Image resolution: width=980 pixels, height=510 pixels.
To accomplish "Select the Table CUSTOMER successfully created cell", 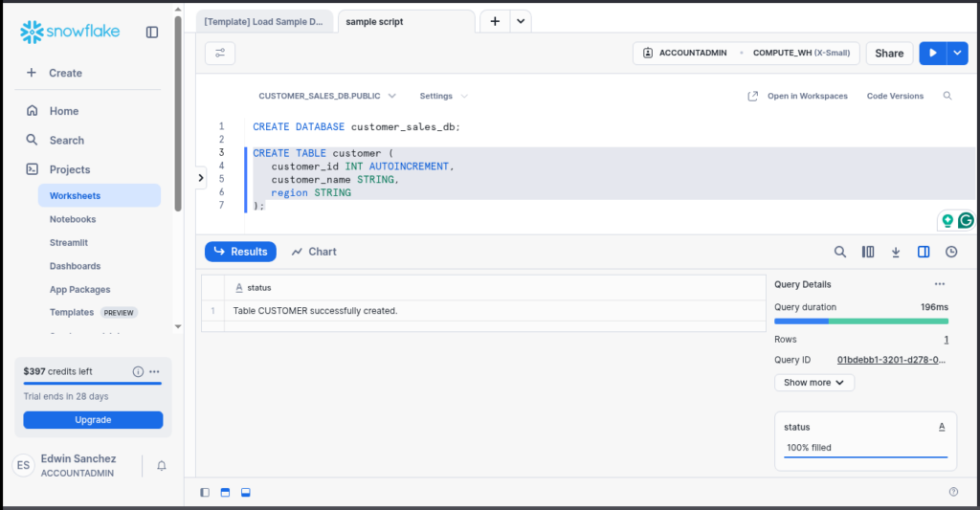I will pos(495,311).
